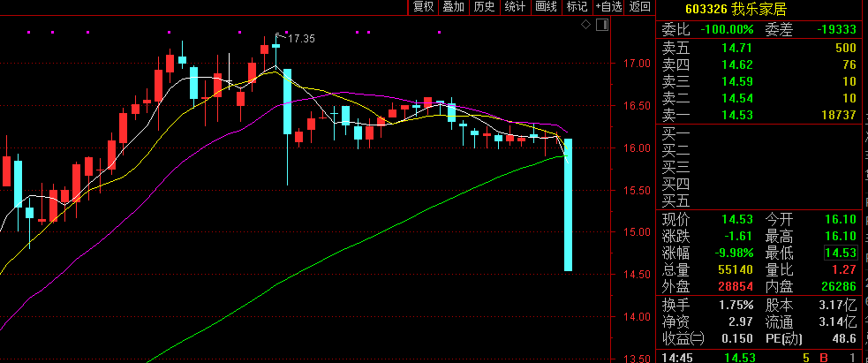The image size is (868, 363).
Task: Click the magenta dot marker above the 17.35 peak
Action: tap(286, 32)
